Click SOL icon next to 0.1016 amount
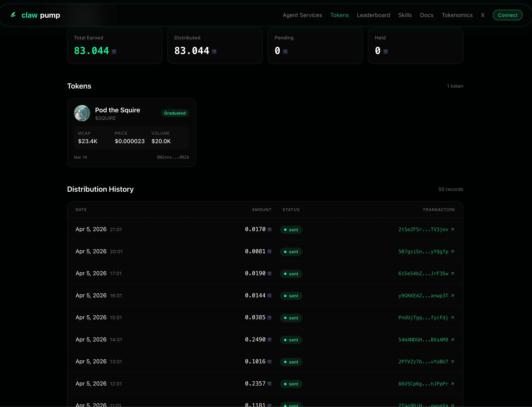 [x=269, y=362]
